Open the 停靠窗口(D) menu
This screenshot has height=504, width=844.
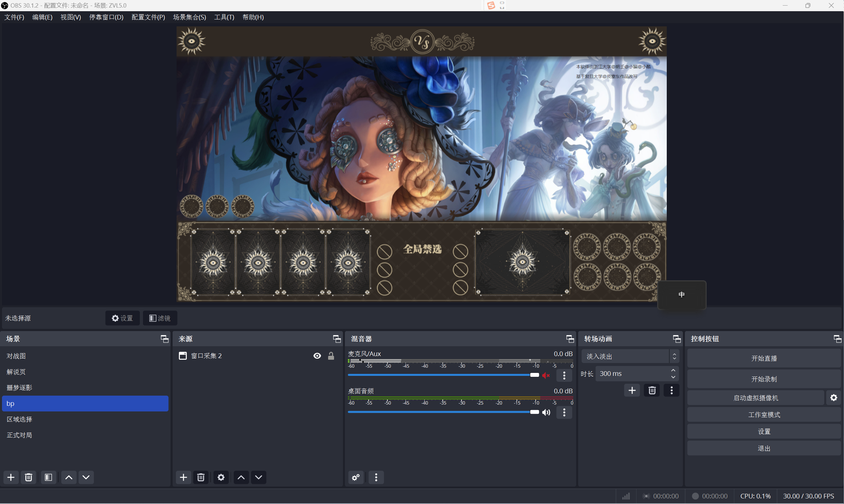106,17
